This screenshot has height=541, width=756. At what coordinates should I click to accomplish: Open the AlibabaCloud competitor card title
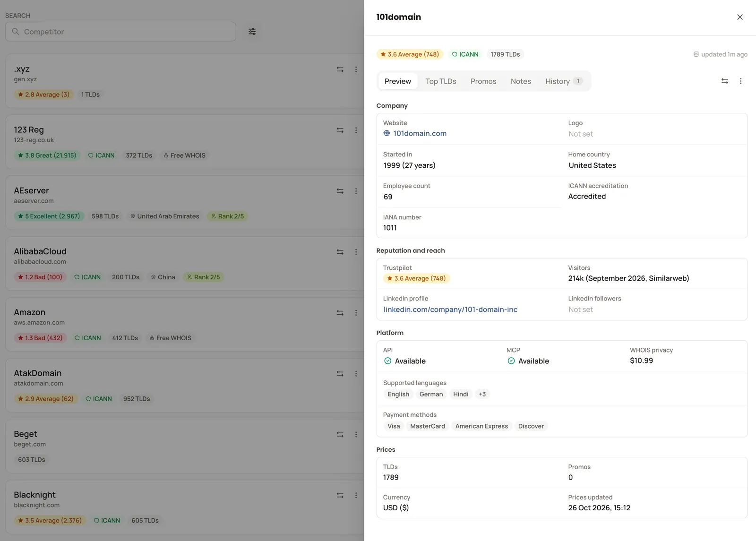tap(40, 252)
